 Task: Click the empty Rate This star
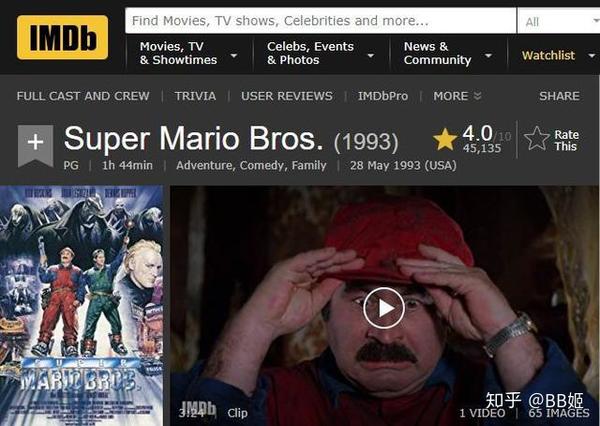[x=536, y=139]
